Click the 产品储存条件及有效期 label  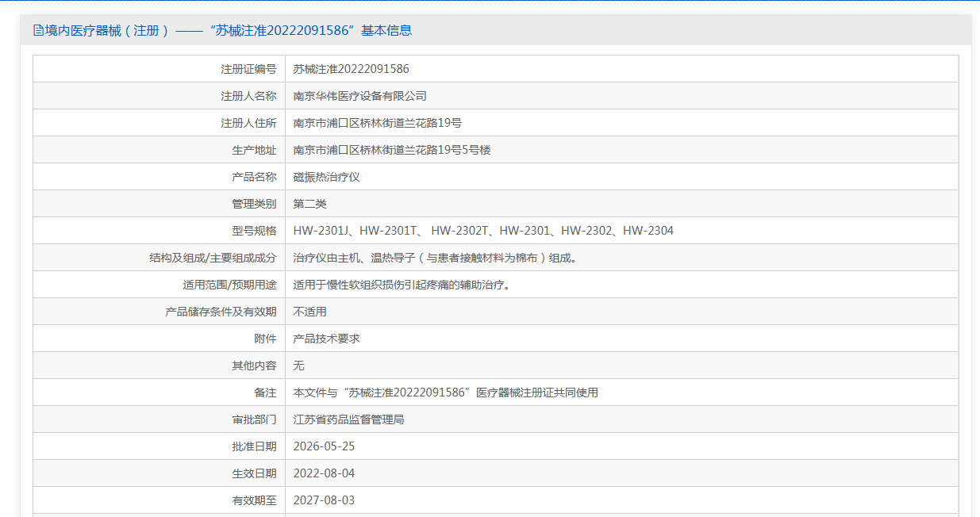[221, 312]
